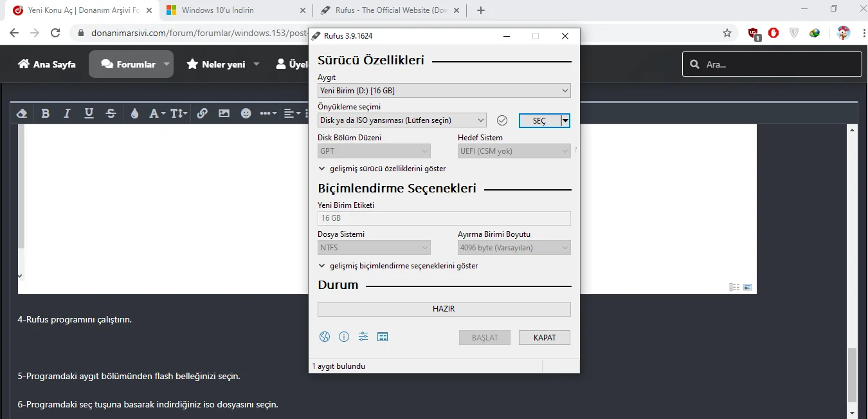The height and width of the screenshot is (419, 868).
Task: Open the Ayırma Birimi Boyutu dropdown
Action: [514, 248]
